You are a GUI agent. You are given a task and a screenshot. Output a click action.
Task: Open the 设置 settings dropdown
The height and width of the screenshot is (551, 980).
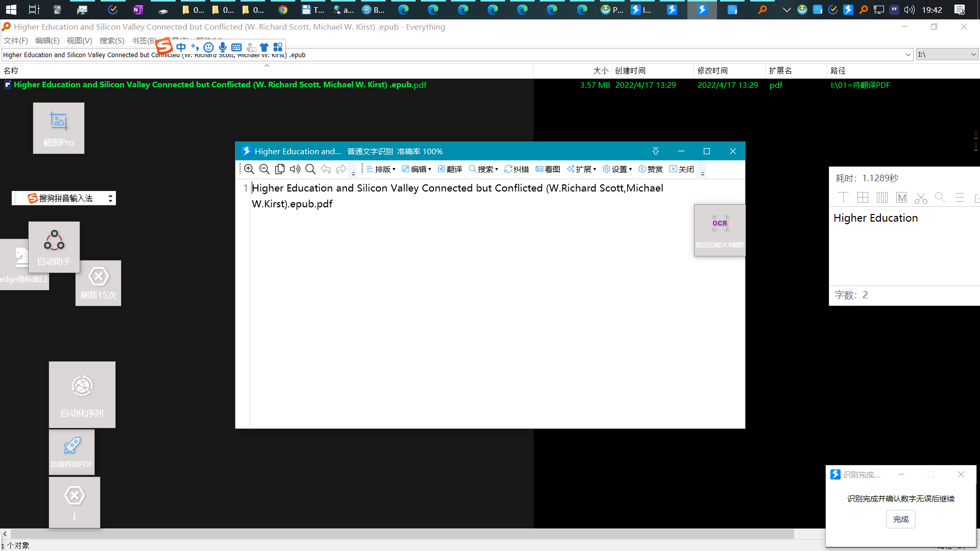pyautogui.click(x=617, y=169)
